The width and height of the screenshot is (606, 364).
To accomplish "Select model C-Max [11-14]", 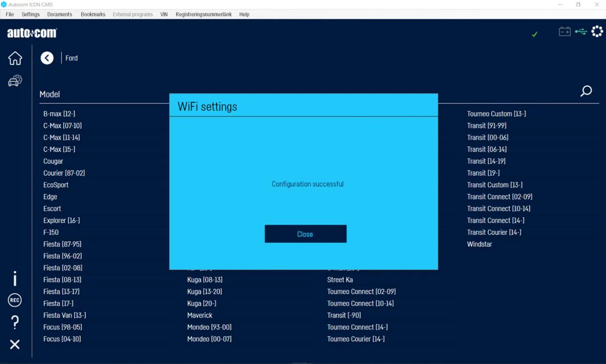I will tap(62, 137).
